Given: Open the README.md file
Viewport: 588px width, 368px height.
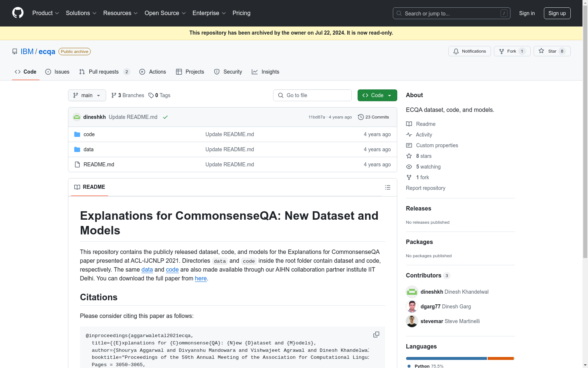Looking at the screenshot, I should click(x=99, y=164).
